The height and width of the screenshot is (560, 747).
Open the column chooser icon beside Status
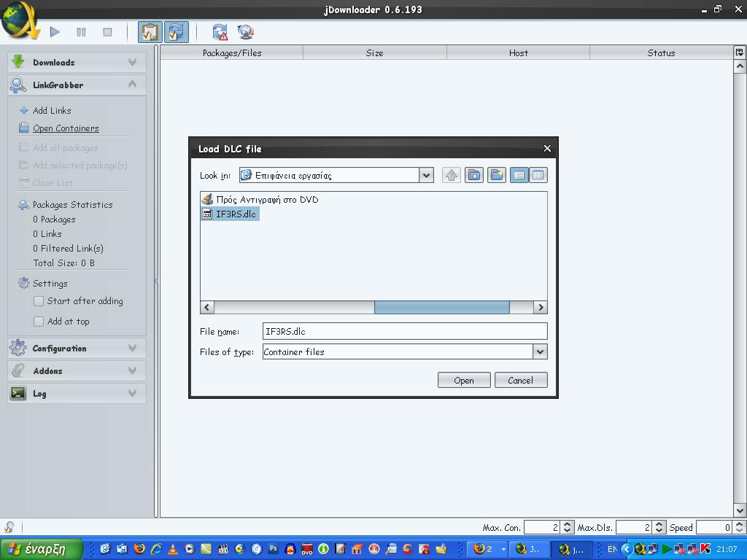point(740,52)
